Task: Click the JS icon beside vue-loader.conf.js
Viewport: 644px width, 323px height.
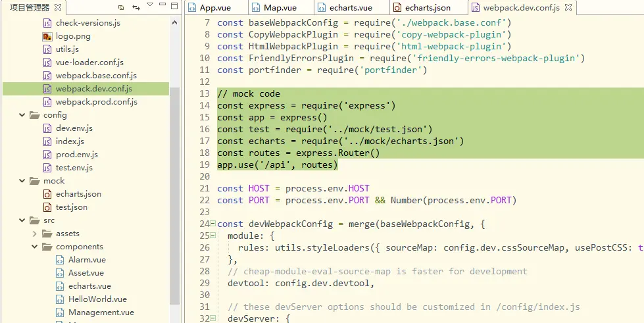Action: pyautogui.click(x=47, y=62)
